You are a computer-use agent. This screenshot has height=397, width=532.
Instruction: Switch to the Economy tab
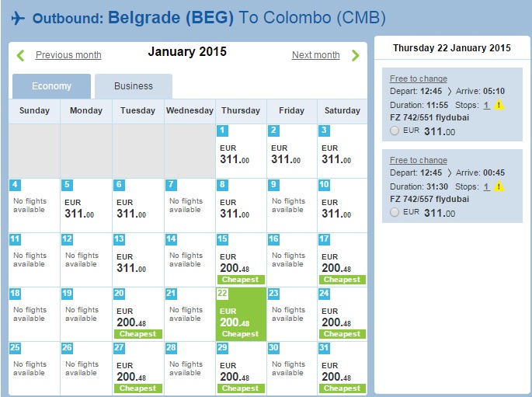click(x=52, y=86)
